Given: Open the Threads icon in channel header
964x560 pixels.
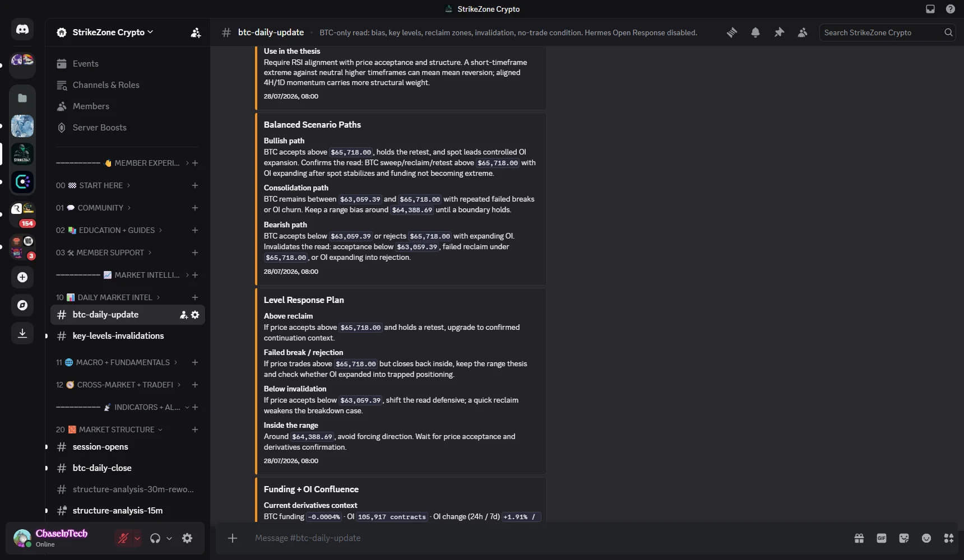Looking at the screenshot, I should (x=732, y=32).
